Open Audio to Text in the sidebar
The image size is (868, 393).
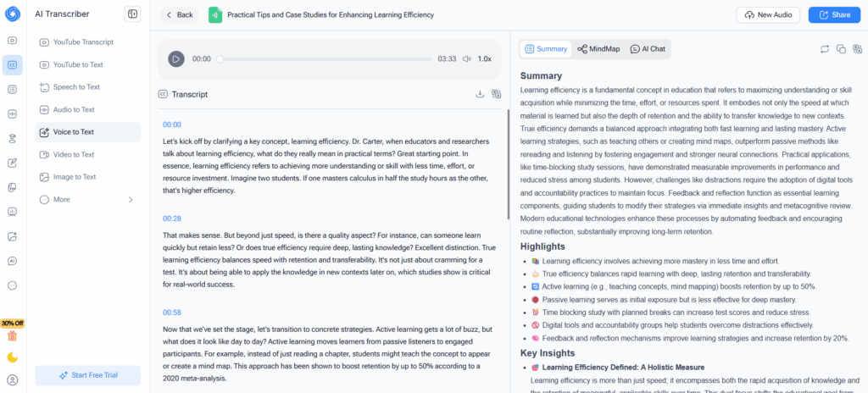tap(87, 109)
